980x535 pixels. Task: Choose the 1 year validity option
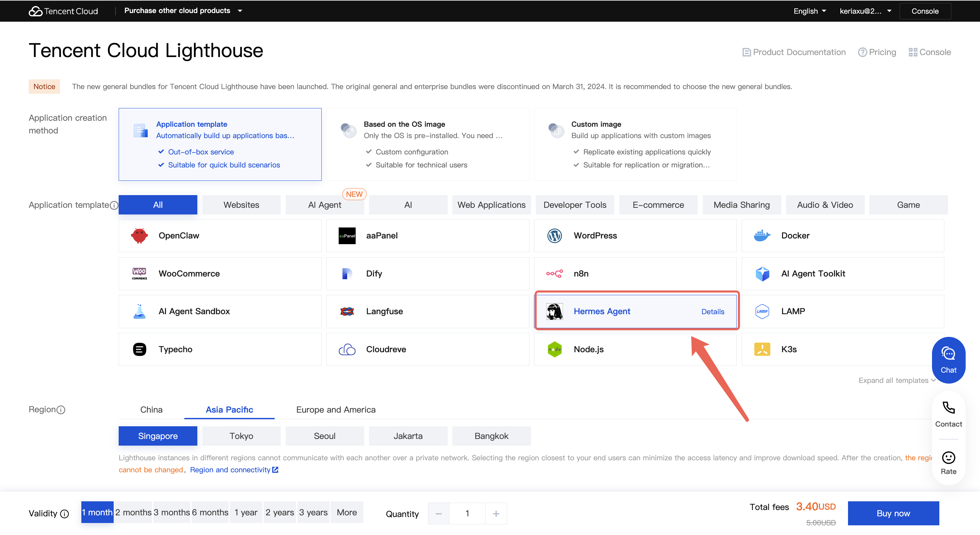point(246,512)
